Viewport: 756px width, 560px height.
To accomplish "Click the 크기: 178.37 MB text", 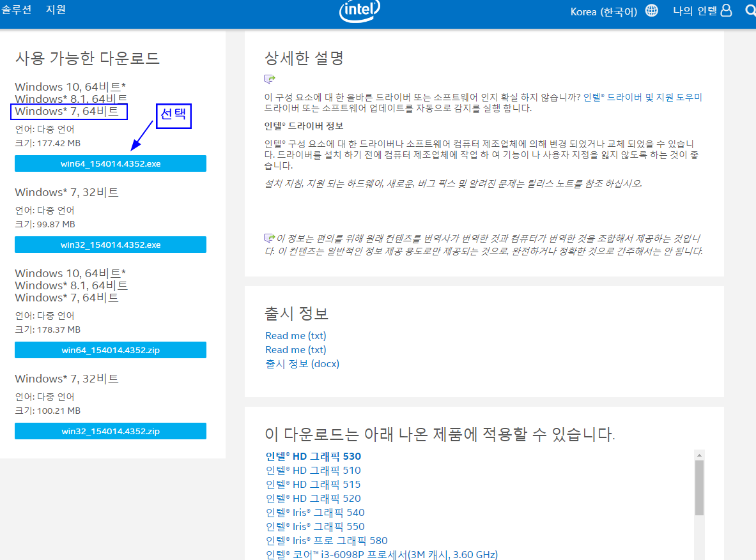I will [48, 329].
